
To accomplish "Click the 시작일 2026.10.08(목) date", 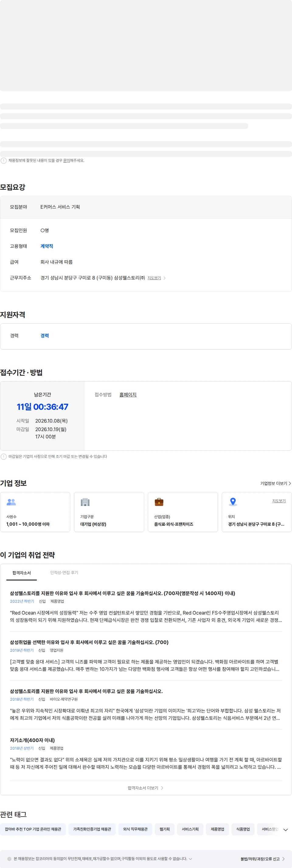I will coord(51,421).
